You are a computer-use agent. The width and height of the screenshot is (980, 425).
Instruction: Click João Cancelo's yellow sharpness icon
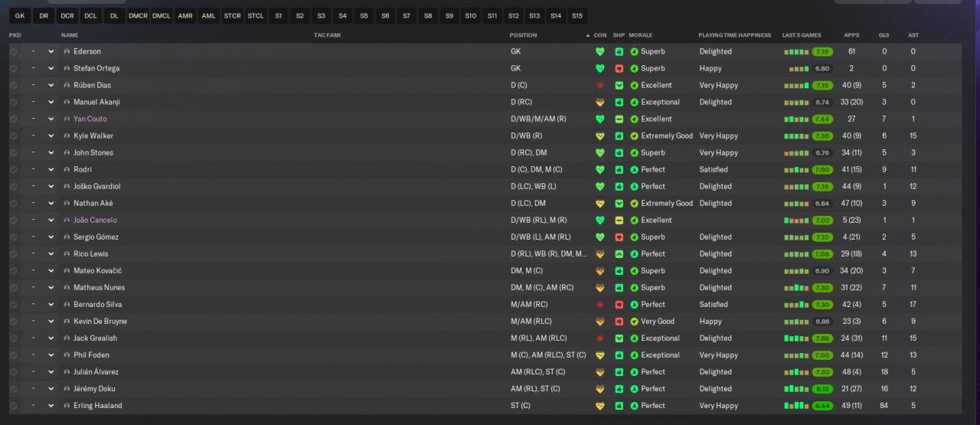coord(619,220)
